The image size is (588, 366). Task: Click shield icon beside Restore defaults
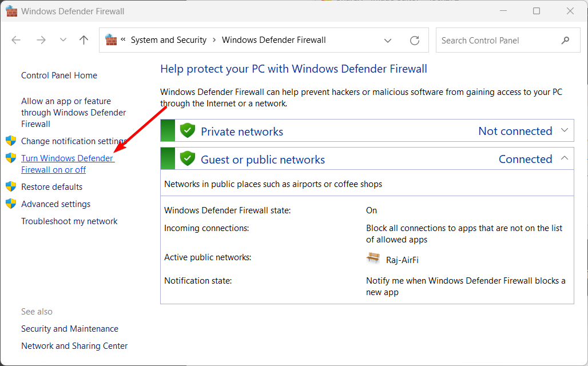(x=11, y=186)
